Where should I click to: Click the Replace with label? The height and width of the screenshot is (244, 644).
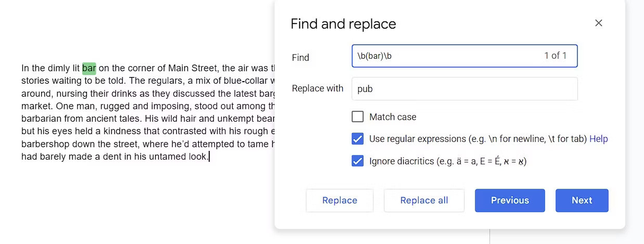pos(317,88)
